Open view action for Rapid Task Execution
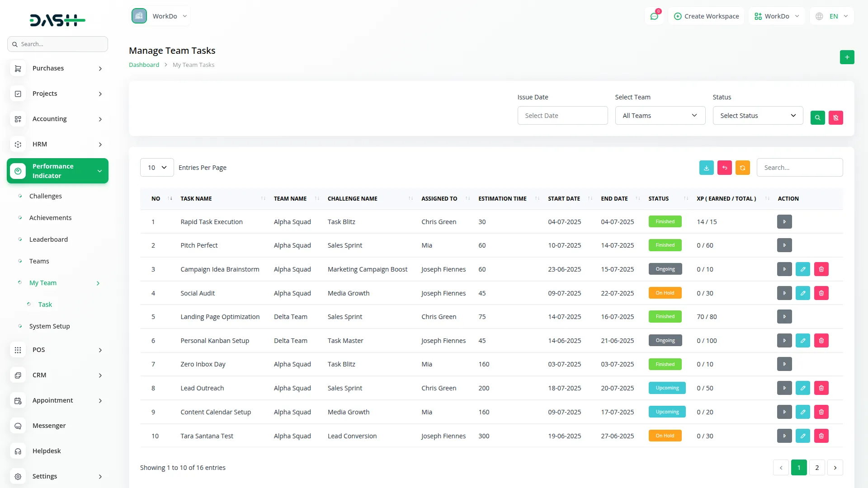Screen dimensions: 868x488 click(x=784, y=222)
